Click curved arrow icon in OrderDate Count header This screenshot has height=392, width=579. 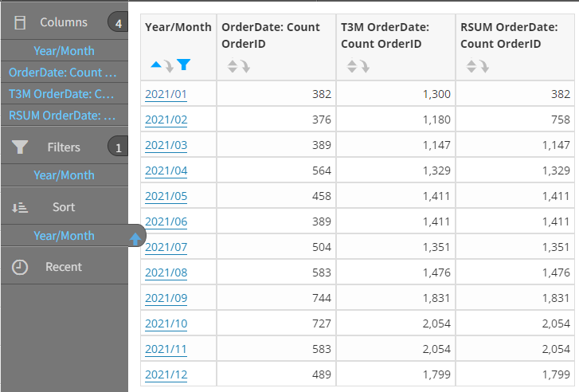pos(245,66)
